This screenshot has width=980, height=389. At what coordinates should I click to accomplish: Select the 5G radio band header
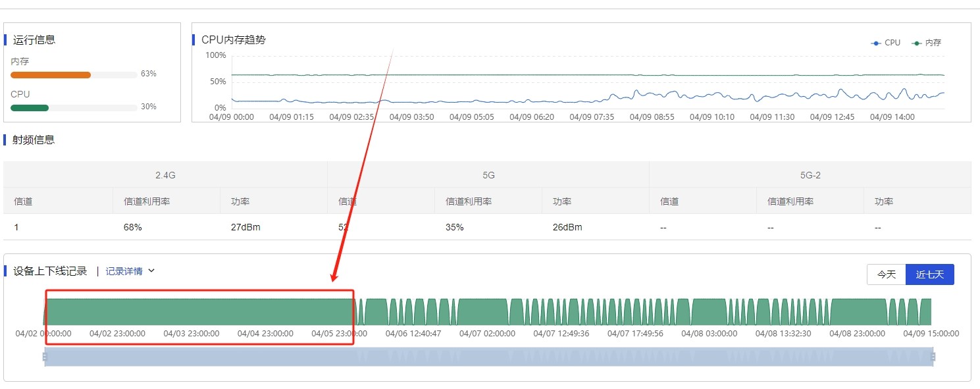[x=488, y=176]
